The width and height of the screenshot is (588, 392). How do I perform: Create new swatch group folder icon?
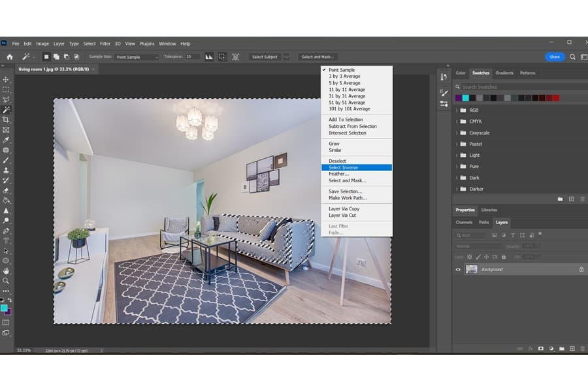(561, 199)
